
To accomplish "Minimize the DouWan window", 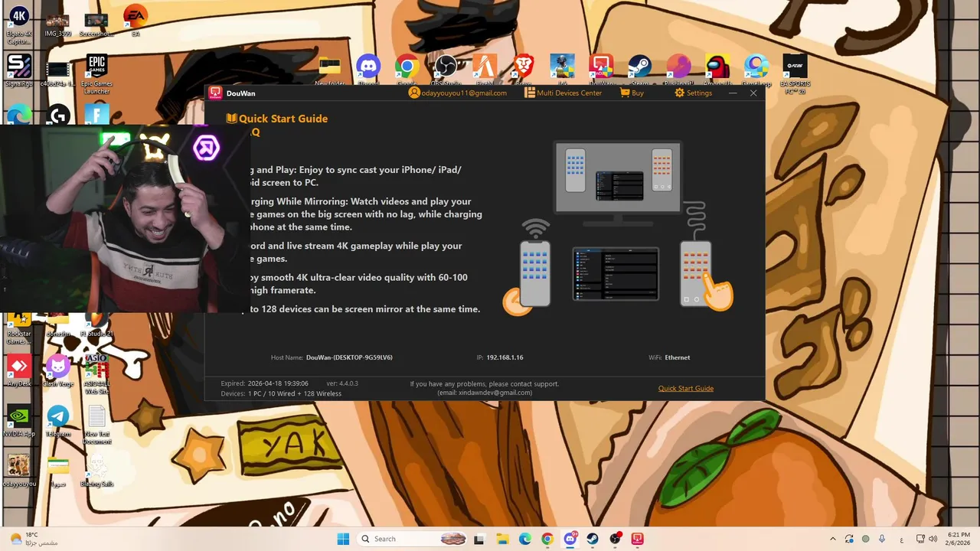I will point(733,93).
